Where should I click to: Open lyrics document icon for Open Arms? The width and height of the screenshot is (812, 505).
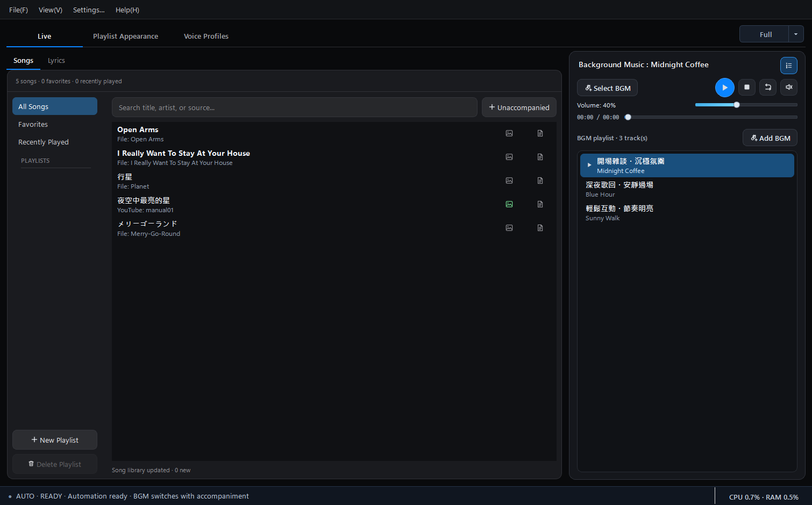coord(540,133)
